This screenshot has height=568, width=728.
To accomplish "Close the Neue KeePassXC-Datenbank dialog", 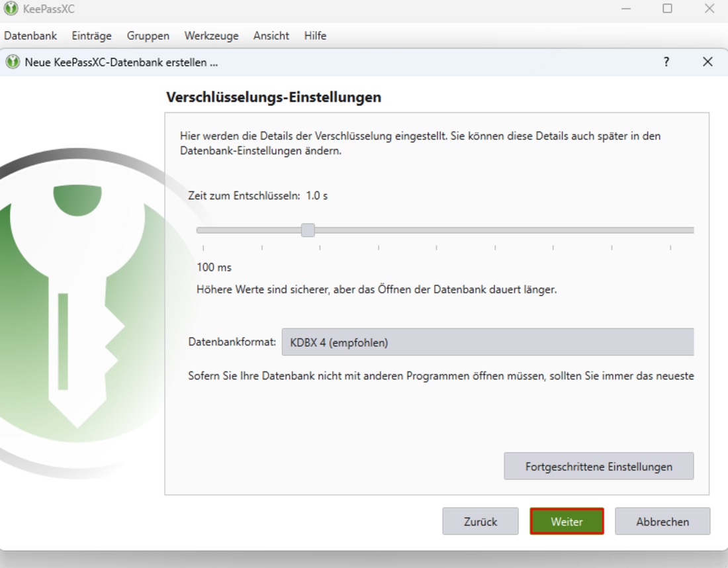I will pyautogui.click(x=707, y=62).
